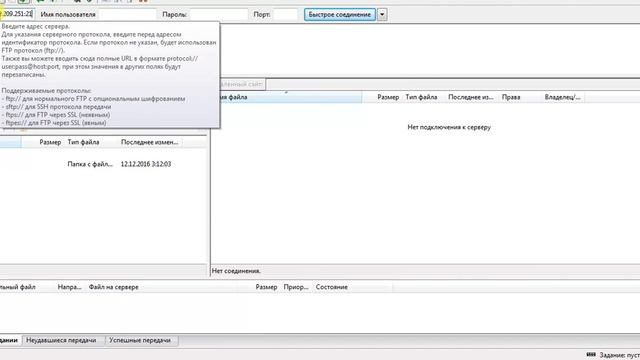The image size is (640, 360).
Task: Click the Пароль input field
Action: [218, 14]
